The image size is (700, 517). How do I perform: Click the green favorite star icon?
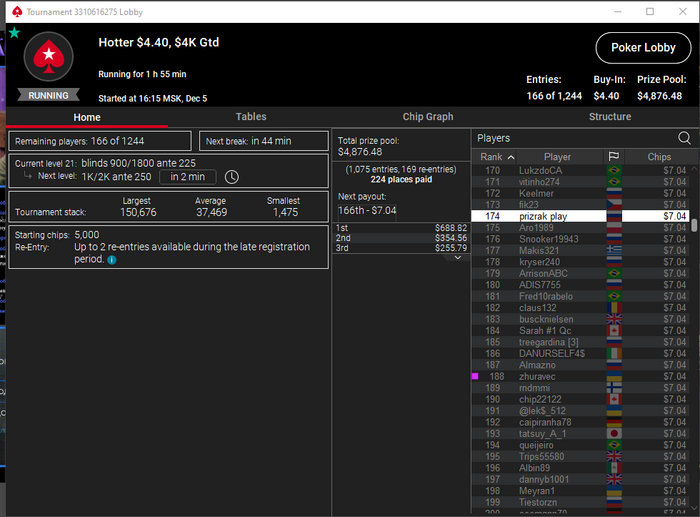pos(15,33)
